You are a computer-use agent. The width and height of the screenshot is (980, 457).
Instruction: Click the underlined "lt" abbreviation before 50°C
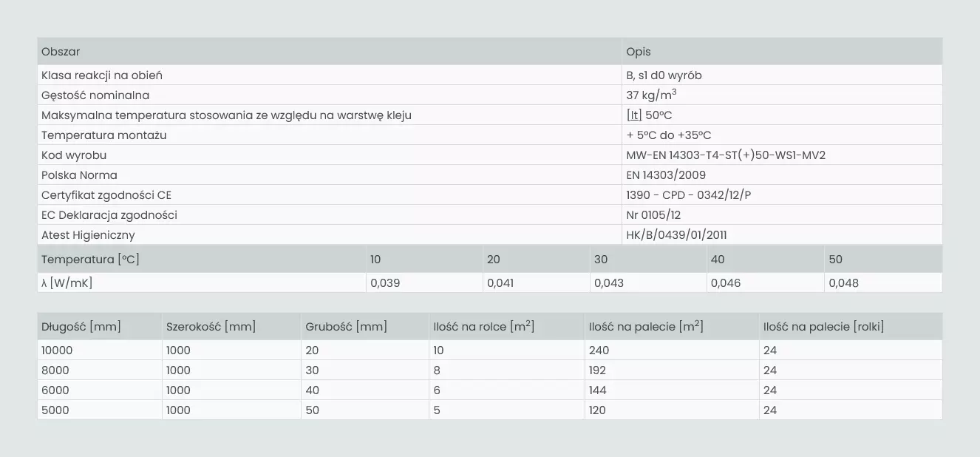click(x=633, y=115)
